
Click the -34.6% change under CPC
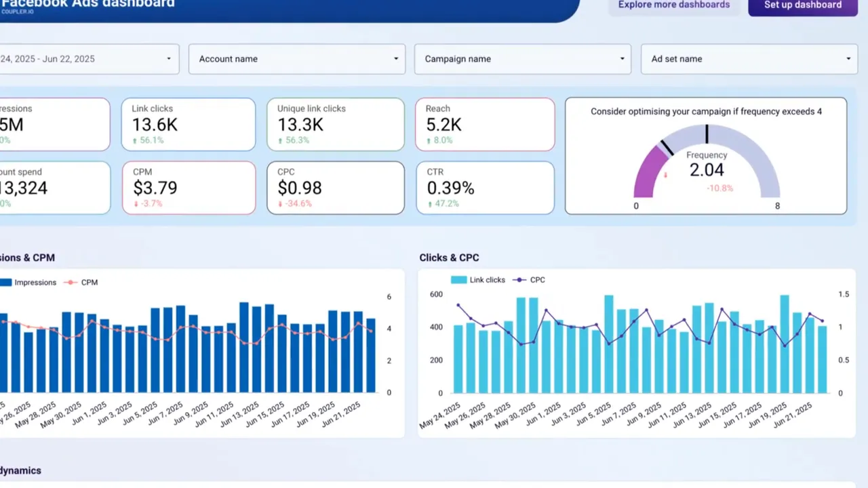[x=295, y=203]
